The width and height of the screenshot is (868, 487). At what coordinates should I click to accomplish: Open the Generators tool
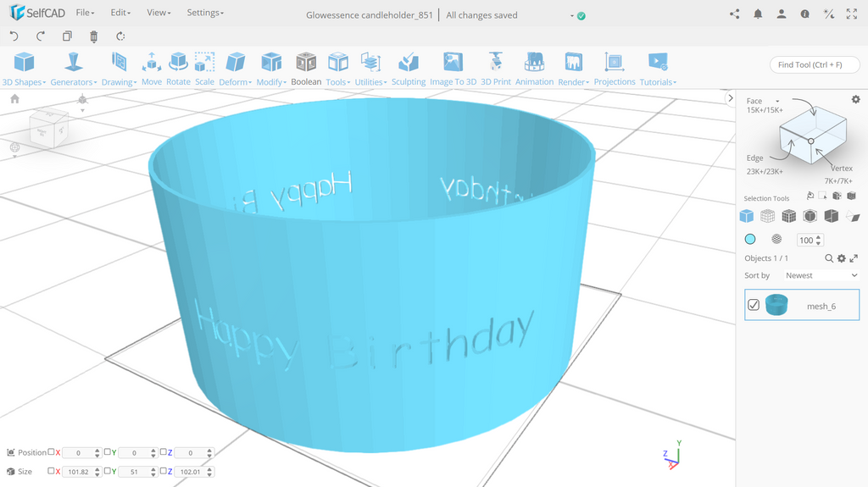(x=74, y=69)
